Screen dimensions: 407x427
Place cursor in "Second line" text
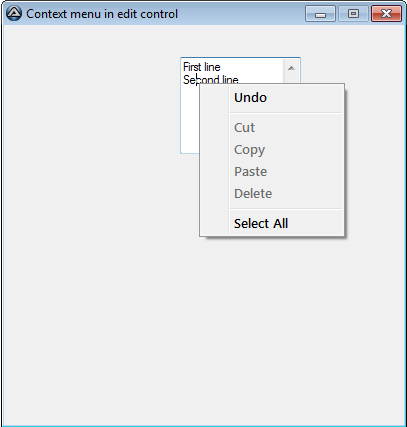click(x=211, y=80)
